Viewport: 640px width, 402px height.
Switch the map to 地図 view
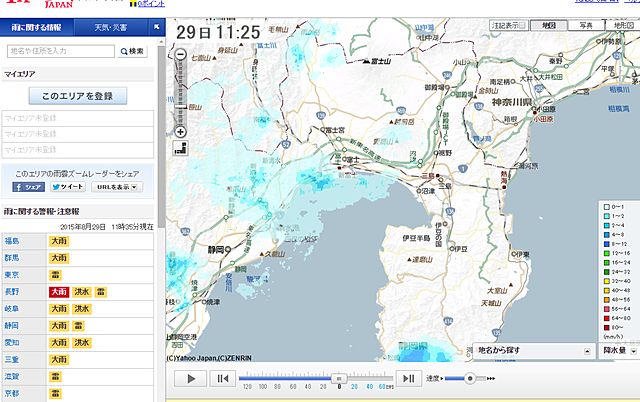pos(548,24)
